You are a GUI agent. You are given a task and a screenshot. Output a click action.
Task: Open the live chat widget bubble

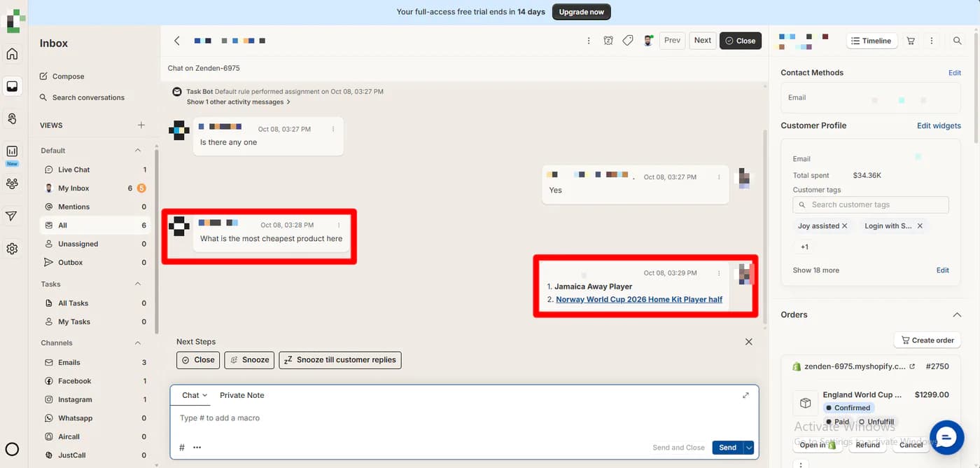(946, 438)
